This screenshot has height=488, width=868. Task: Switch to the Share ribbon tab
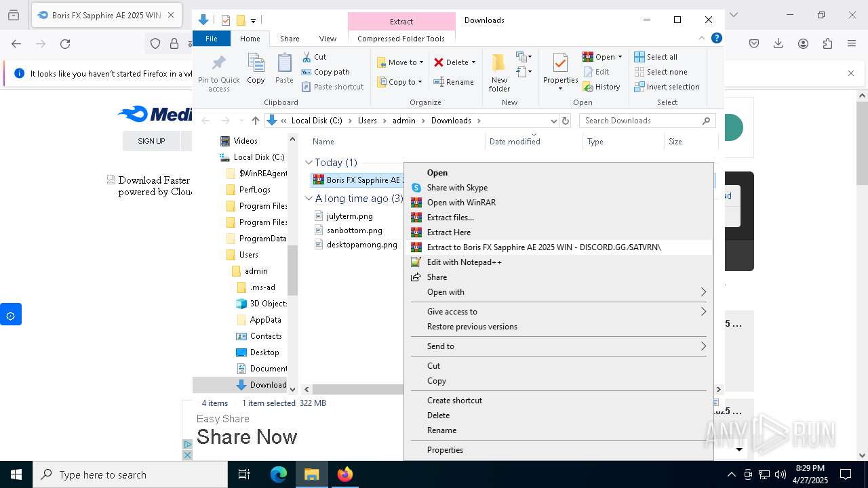290,39
